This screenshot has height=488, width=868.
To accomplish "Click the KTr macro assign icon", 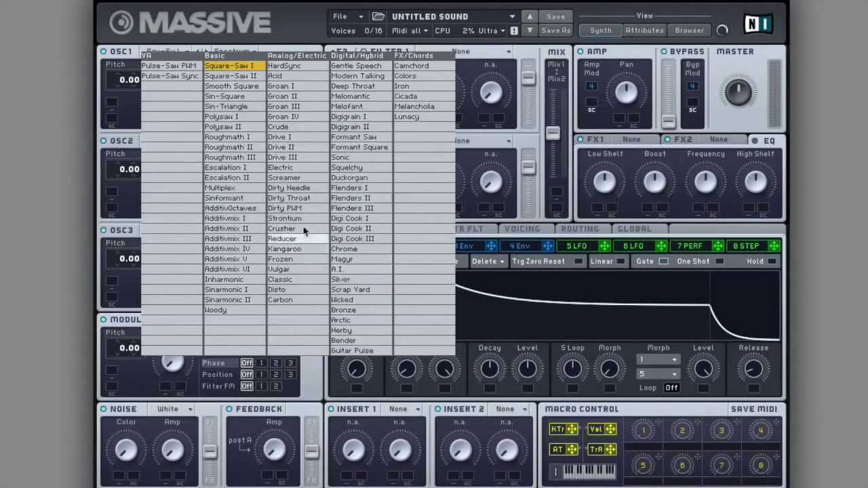I will 572,429.
